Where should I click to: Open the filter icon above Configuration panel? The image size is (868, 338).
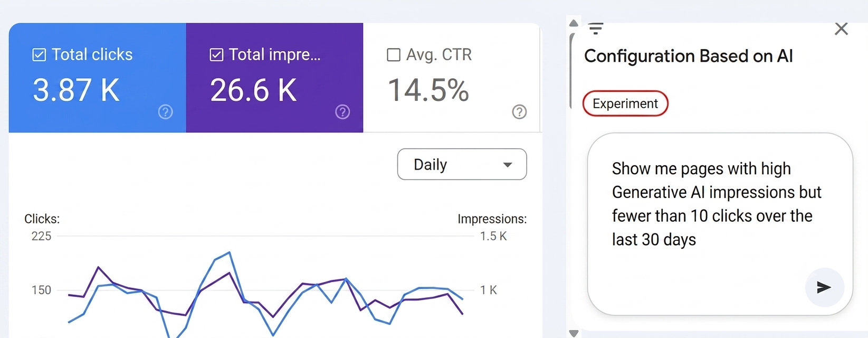[596, 29]
